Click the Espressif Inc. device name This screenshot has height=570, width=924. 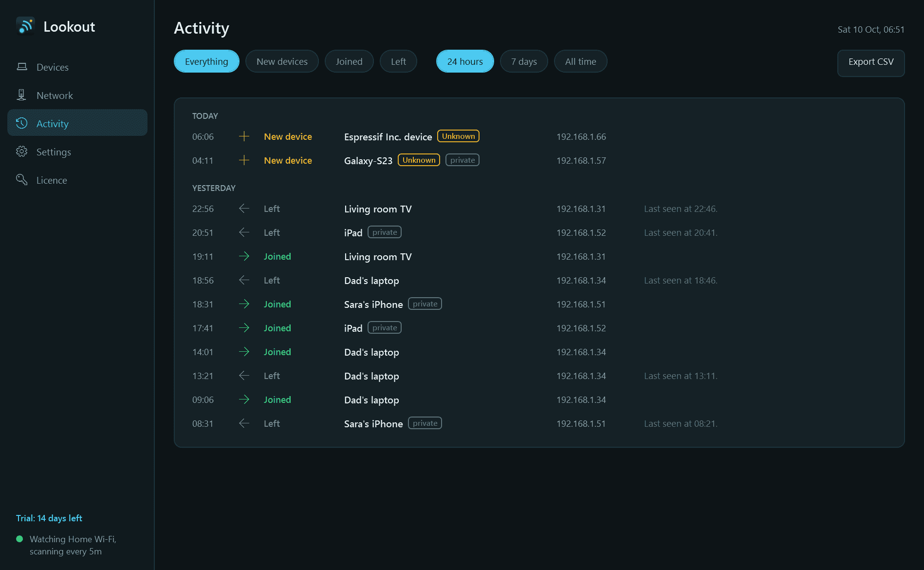pyautogui.click(x=388, y=137)
